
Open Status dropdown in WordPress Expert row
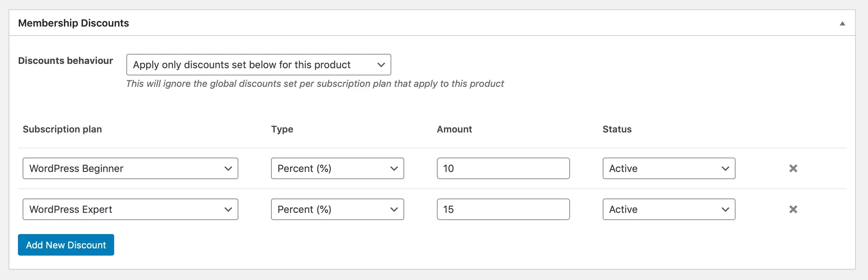[x=669, y=209]
